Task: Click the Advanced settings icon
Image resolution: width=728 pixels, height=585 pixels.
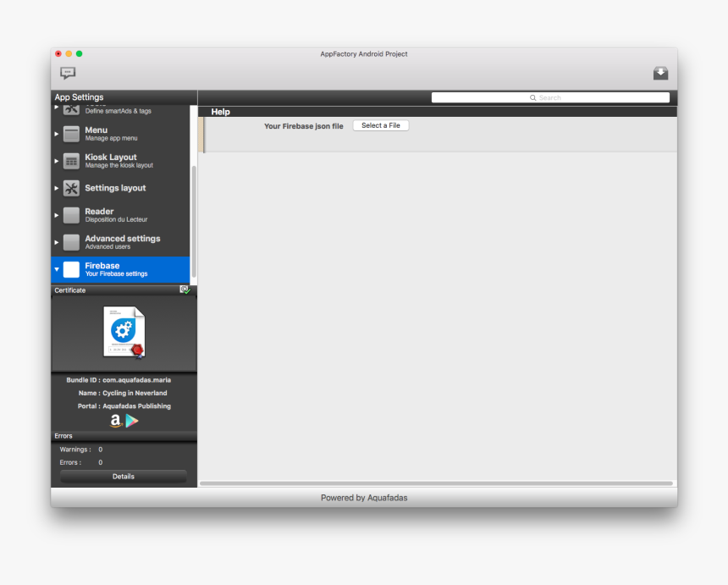Action: point(71,242)
